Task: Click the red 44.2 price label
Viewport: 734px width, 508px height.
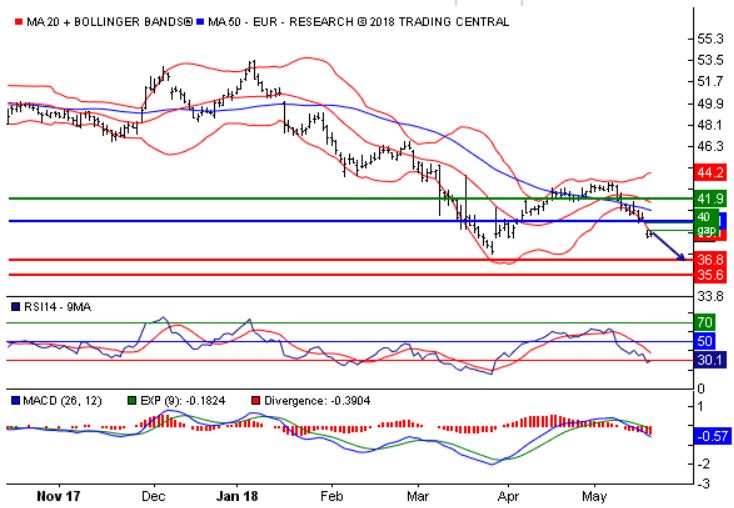Action: click(x=710, y=172)
